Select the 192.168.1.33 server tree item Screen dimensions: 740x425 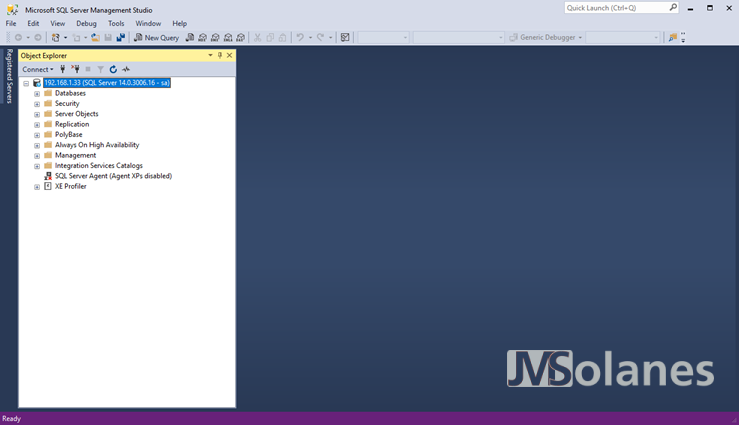click(107, 83)
